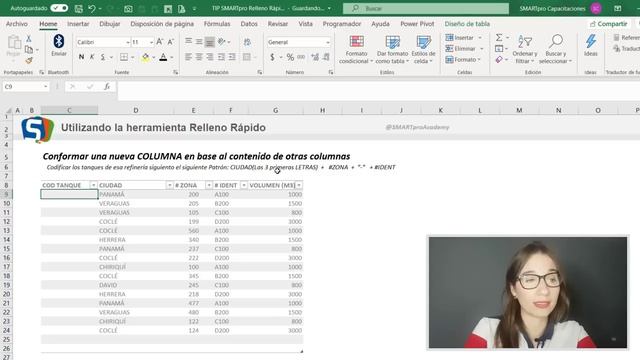This screenshot has height=360, width=640.
Task: Click the thousands separator 000 icon
Action: (301, 57)
